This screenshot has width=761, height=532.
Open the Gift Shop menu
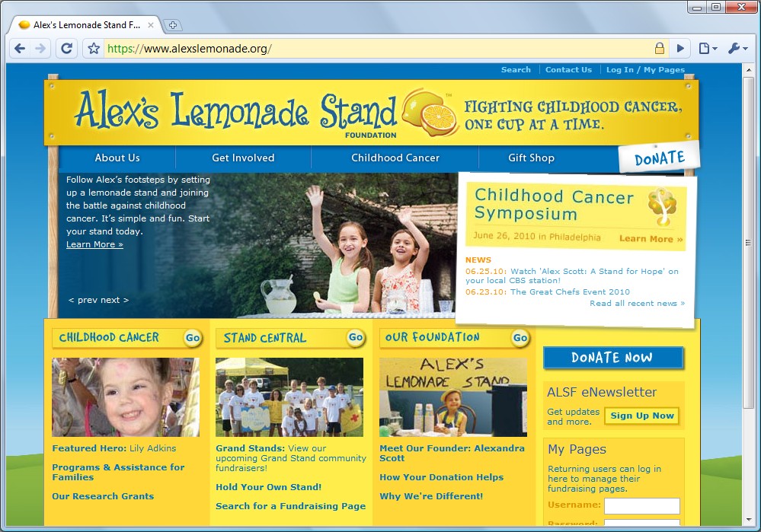532,158
